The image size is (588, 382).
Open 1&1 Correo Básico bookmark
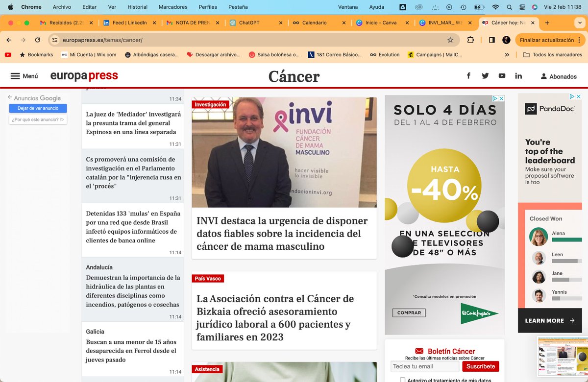(x=335, y=55)
